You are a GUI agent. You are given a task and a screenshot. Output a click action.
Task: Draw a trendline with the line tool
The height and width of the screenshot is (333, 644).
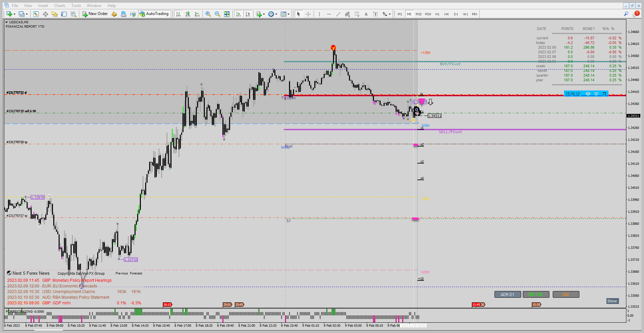pyautogui.click(x=338, y=14)
